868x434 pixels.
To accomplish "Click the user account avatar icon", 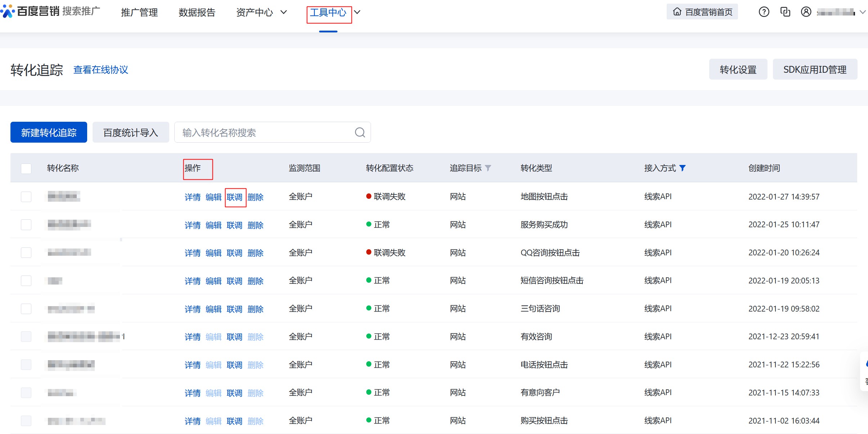I will 806,12.
